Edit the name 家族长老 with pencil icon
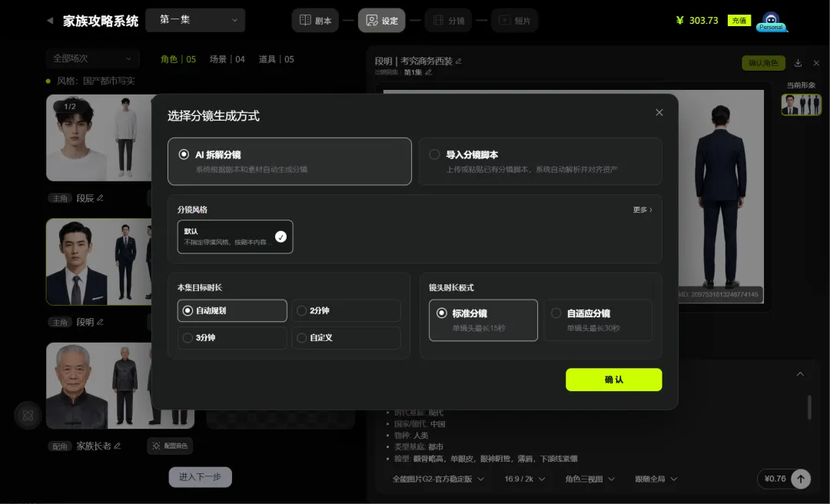Image resolution: width=830 pixels, height=504 pixels. coord(117,446)
